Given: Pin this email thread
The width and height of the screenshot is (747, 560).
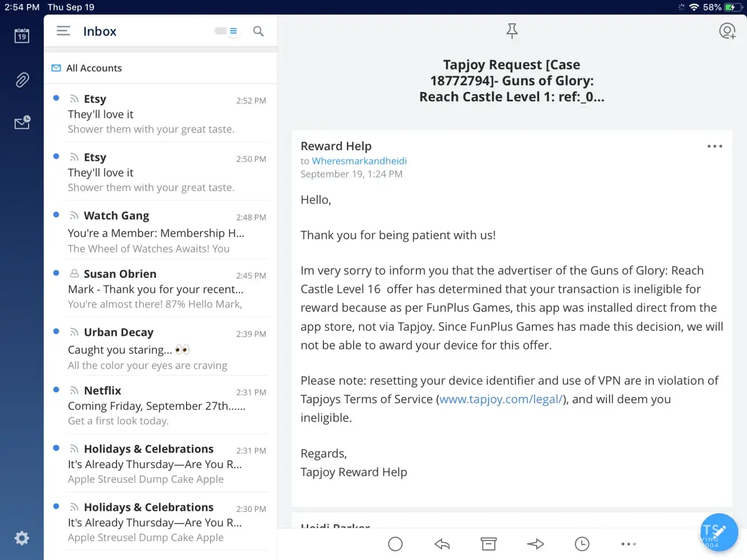Looking at the screenshot, I should click(x=512, y=31).
